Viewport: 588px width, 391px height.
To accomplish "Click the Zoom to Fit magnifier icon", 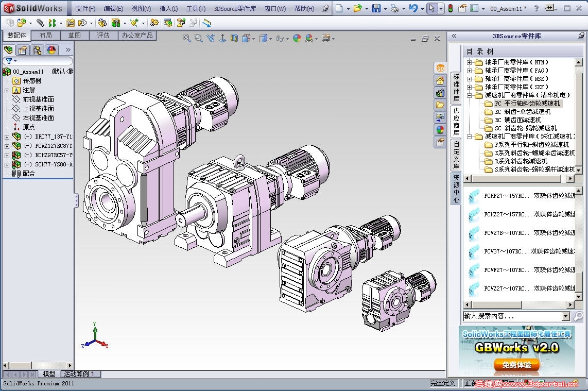I will click(187, 38).
